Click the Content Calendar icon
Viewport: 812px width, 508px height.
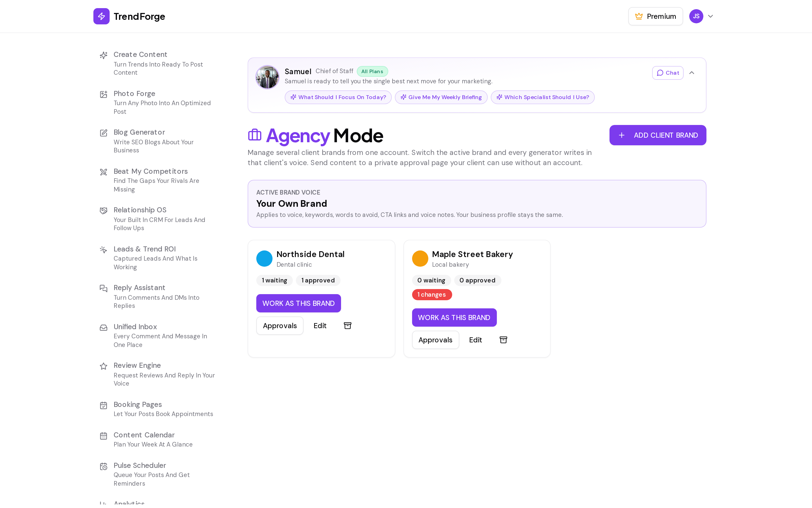click(x=104, y=436)
